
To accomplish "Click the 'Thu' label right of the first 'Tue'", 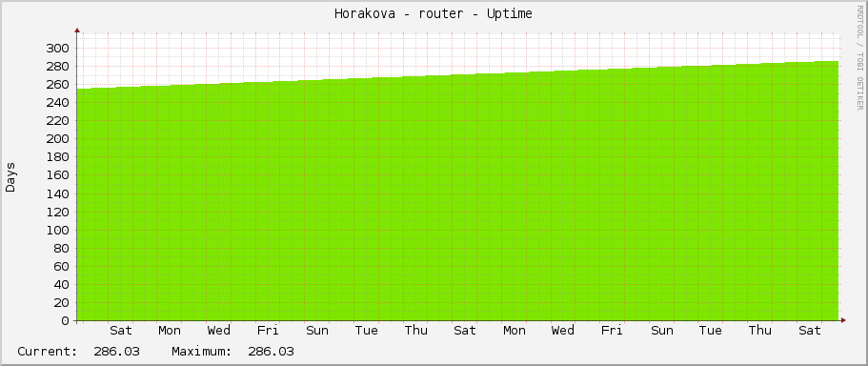I will (415, 331).
